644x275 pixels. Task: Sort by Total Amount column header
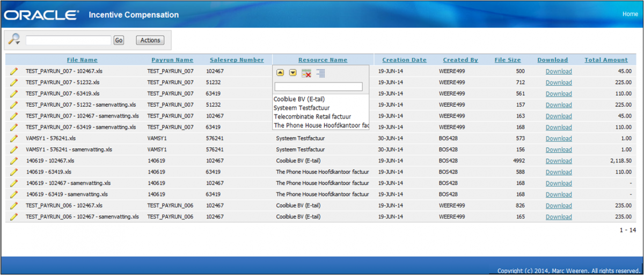point(606,60)
